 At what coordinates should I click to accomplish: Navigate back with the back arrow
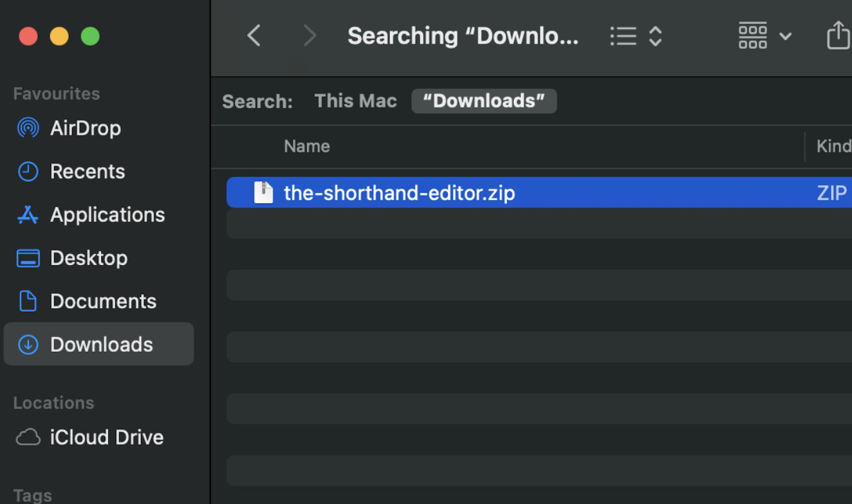[x=254, y=35]
